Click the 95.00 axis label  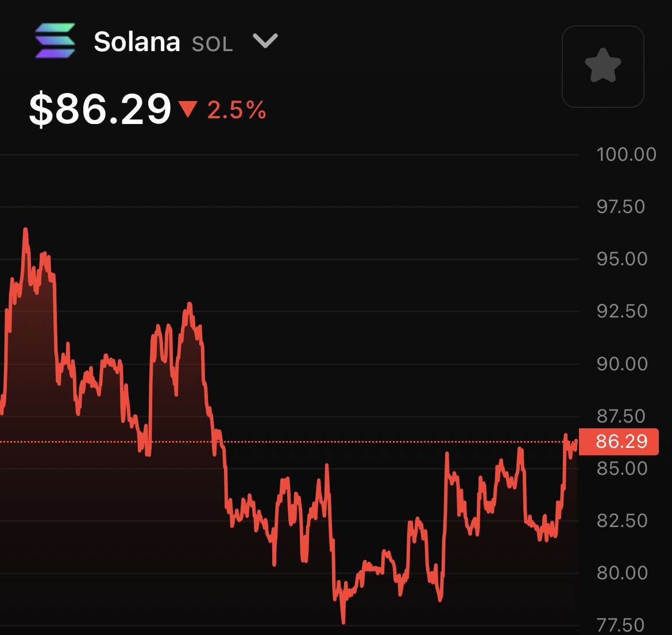coord(622,259)
